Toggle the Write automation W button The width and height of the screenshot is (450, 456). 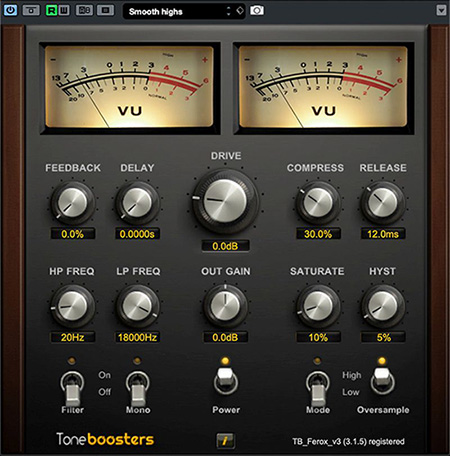point(64,10)
